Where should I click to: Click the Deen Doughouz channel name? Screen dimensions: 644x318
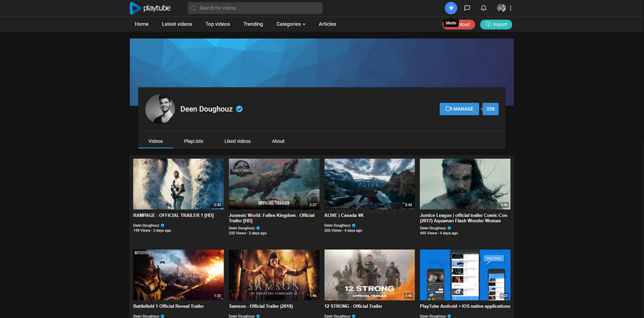[x=207, y=109]
